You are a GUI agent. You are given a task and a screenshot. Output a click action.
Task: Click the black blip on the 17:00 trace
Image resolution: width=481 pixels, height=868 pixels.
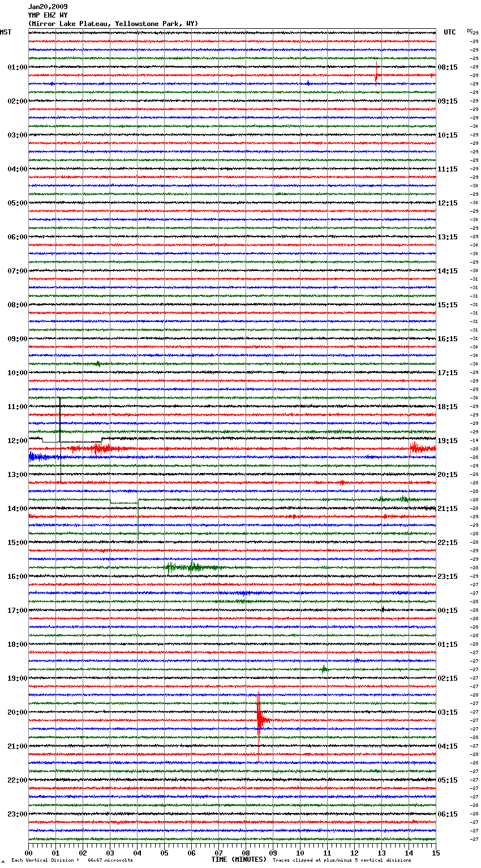pyautogui.click(x=383, y=609)
